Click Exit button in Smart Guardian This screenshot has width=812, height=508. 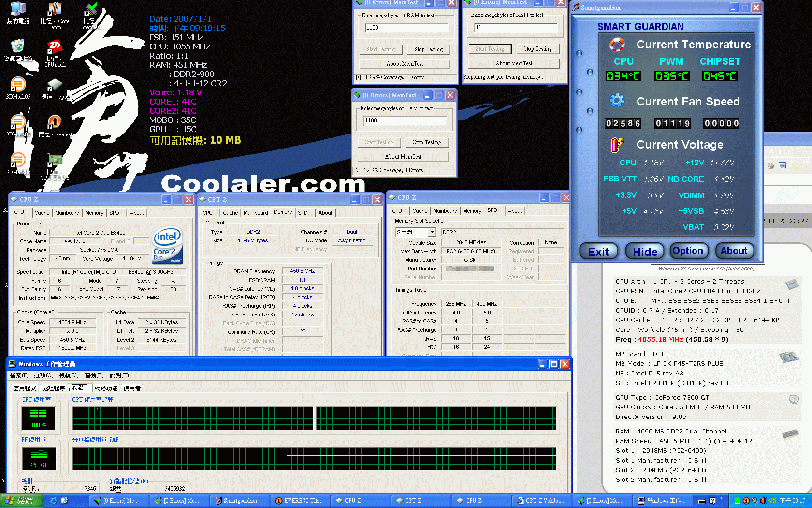pos(598,252)
